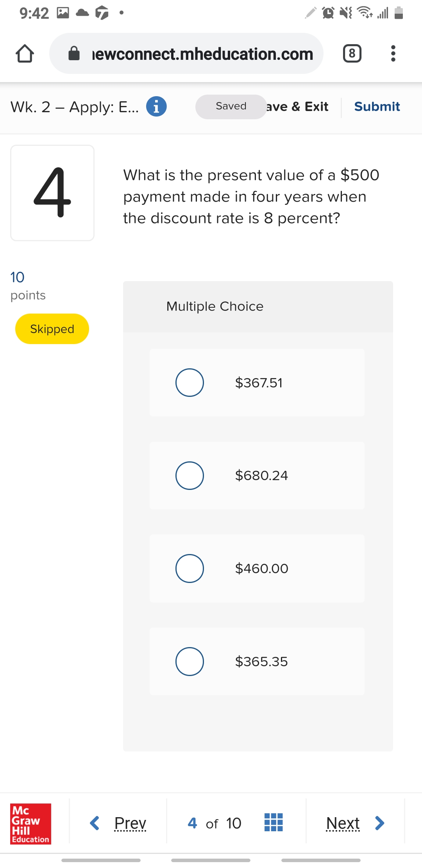Tap the alarm icon in status bar

click(x=328, y=13)
